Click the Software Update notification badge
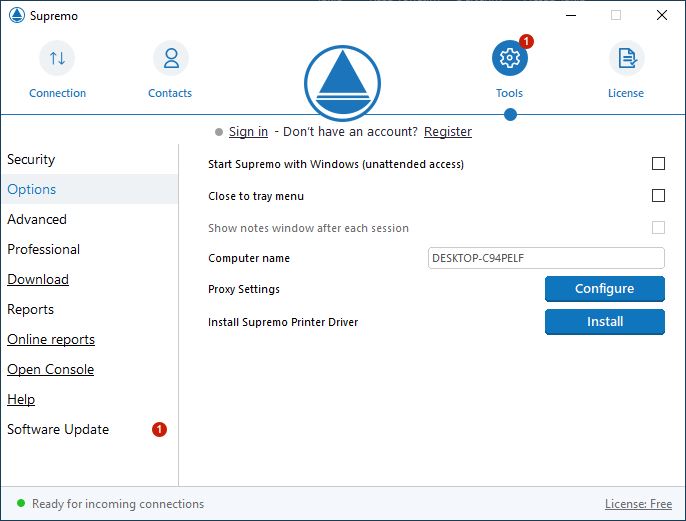The image size is (686, 521). (x=159, y=430)
